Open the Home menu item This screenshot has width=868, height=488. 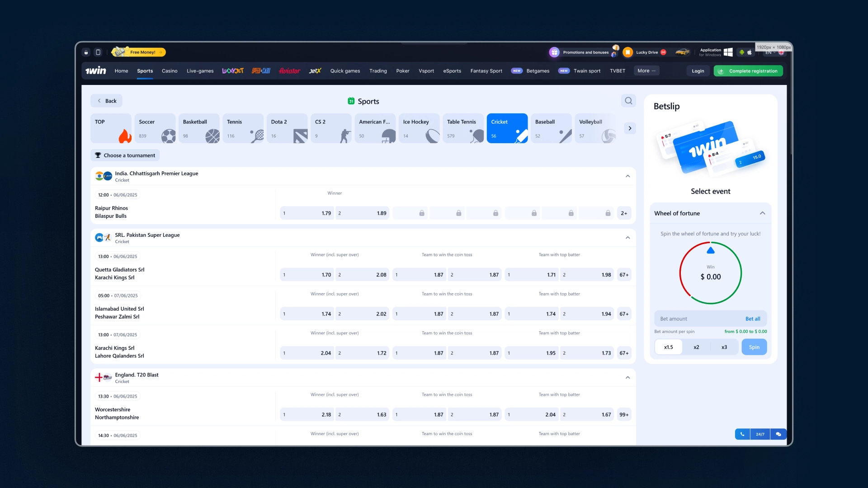(121, 71)
